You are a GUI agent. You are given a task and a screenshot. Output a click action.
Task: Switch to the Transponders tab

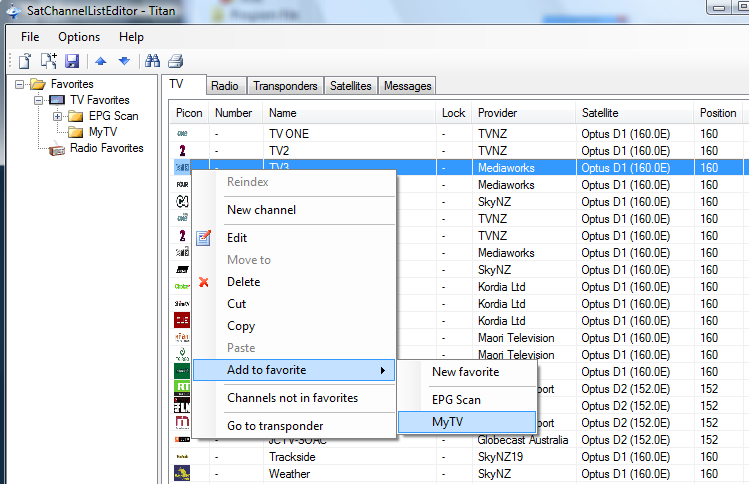[285, 86]
